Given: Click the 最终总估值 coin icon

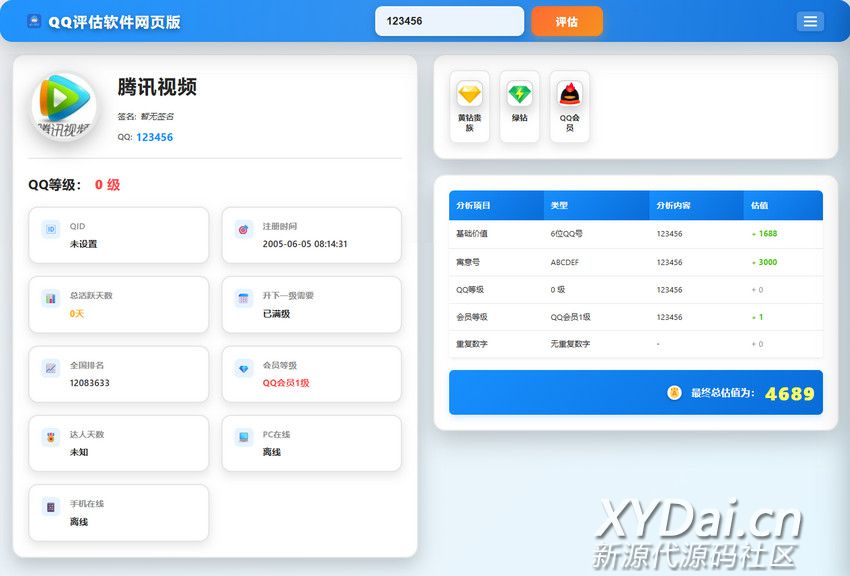Looking at the screenshot, I should tap(674, 393).
